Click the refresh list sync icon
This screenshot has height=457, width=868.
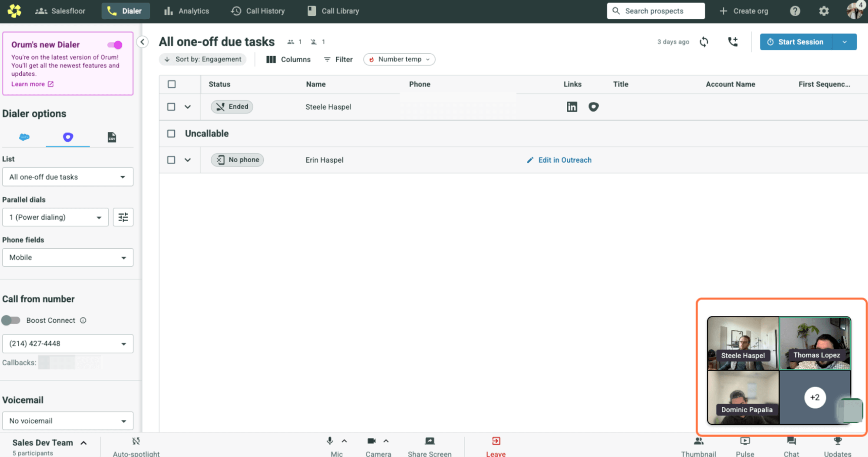pyautogui.click(x=704, y=42)
